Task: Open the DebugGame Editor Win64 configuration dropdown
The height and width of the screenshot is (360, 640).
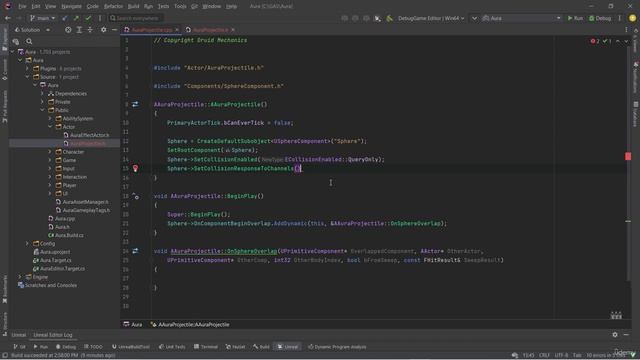Action: (431, 18)
